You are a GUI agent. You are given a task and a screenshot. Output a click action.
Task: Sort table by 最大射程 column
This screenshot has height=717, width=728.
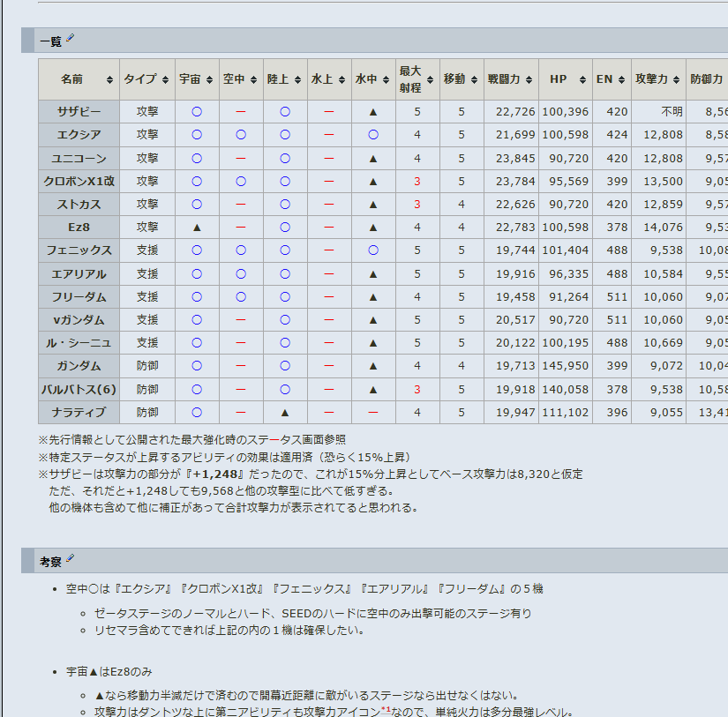(417, 79)
